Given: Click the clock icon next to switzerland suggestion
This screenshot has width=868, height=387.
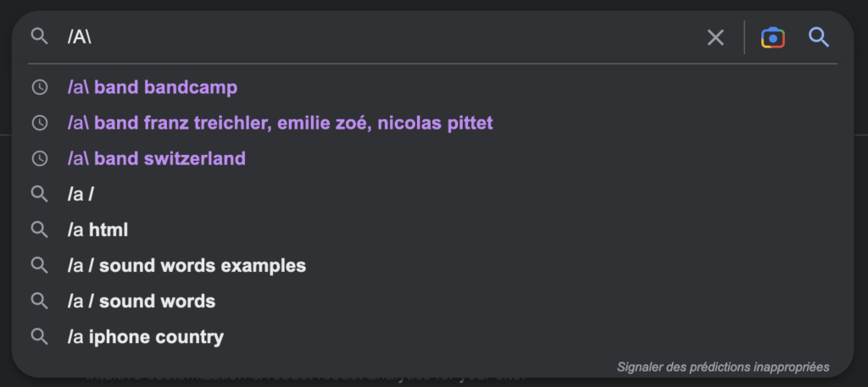Looking at the screenshot, I should pos(39,158).
